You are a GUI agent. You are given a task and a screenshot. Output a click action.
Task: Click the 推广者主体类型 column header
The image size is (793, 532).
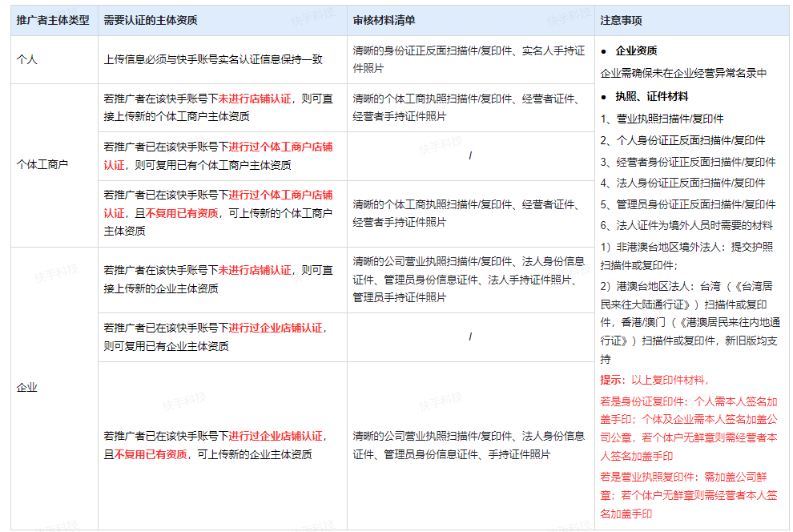(x=53, y=20)
